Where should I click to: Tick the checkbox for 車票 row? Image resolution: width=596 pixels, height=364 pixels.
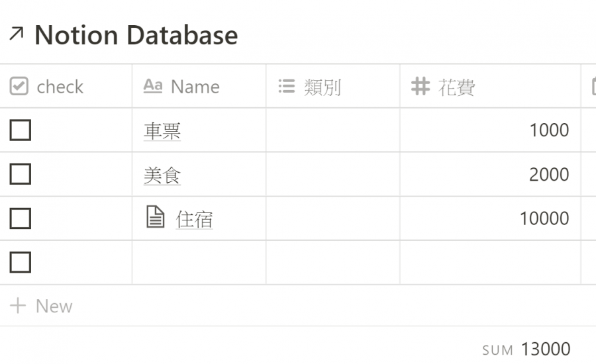pos(20,130)
